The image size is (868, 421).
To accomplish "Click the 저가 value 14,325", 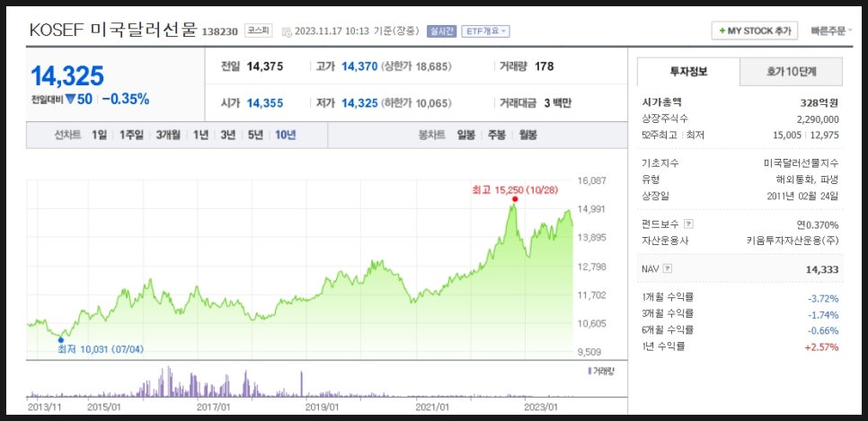I will [359, 103].
